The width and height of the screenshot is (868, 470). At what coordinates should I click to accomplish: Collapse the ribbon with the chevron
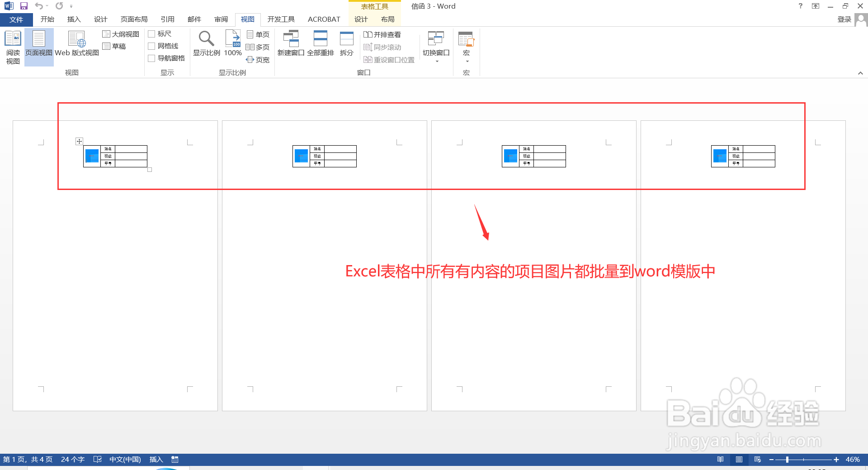(x=861, y=73)
